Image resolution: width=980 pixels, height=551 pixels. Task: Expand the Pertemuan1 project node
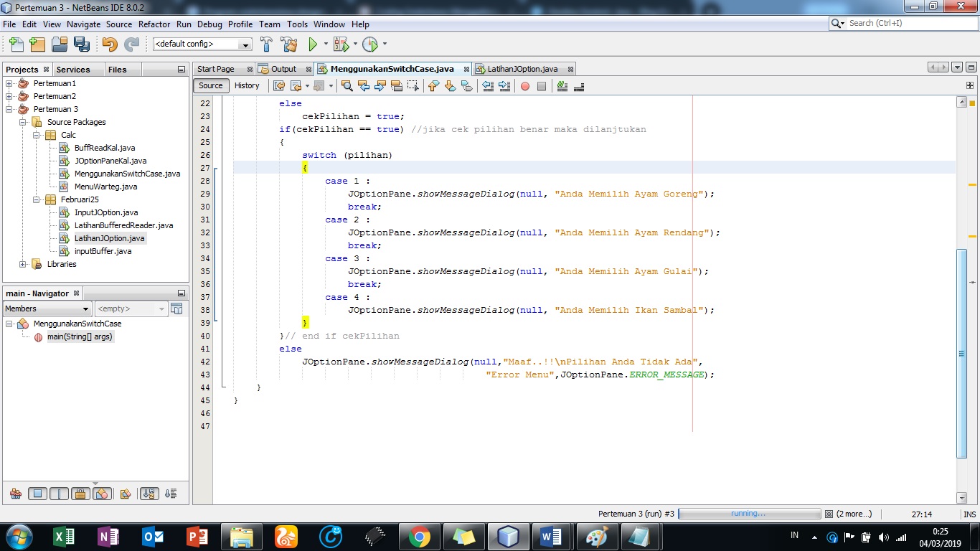[x=9, y=83]
